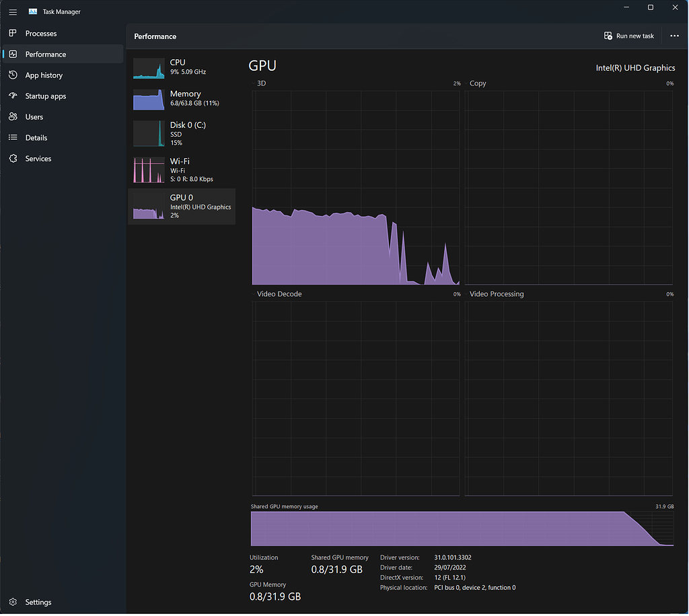Open the Services section icon
689x616 pixels.
(x=12, y=158)
